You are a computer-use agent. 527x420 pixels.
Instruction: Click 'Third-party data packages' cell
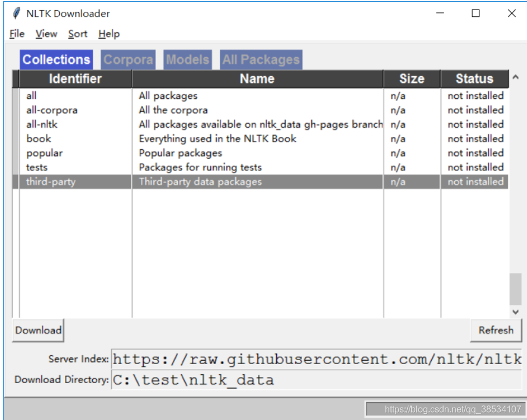click(200, 182)
